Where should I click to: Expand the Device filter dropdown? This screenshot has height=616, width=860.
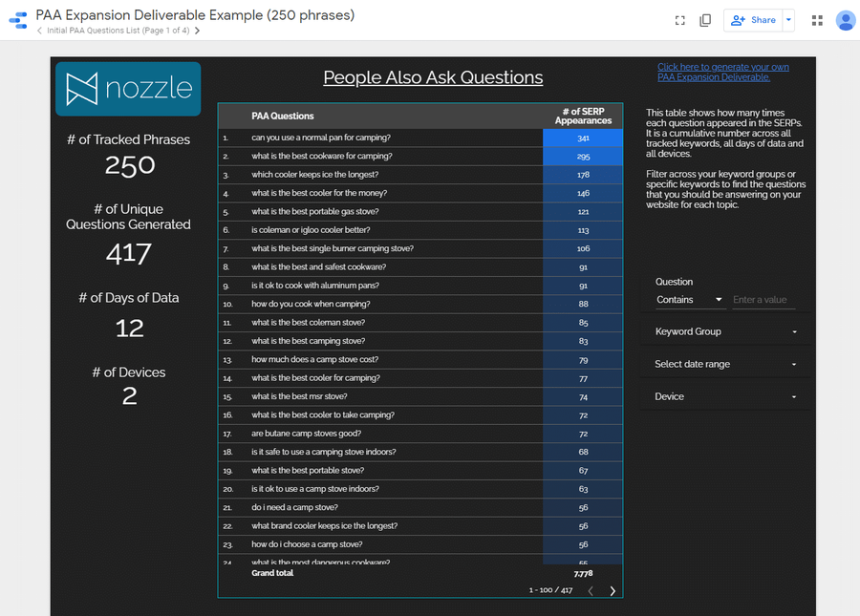(725, 396)
